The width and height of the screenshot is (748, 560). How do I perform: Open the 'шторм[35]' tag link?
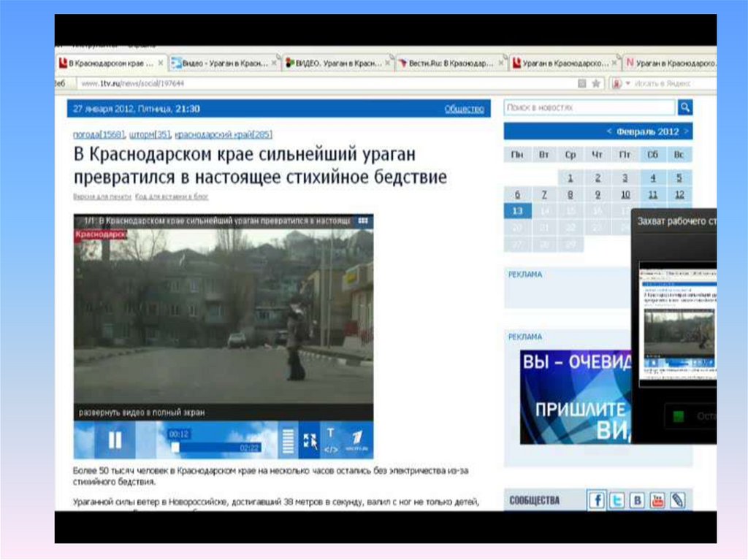coord(150,134)
